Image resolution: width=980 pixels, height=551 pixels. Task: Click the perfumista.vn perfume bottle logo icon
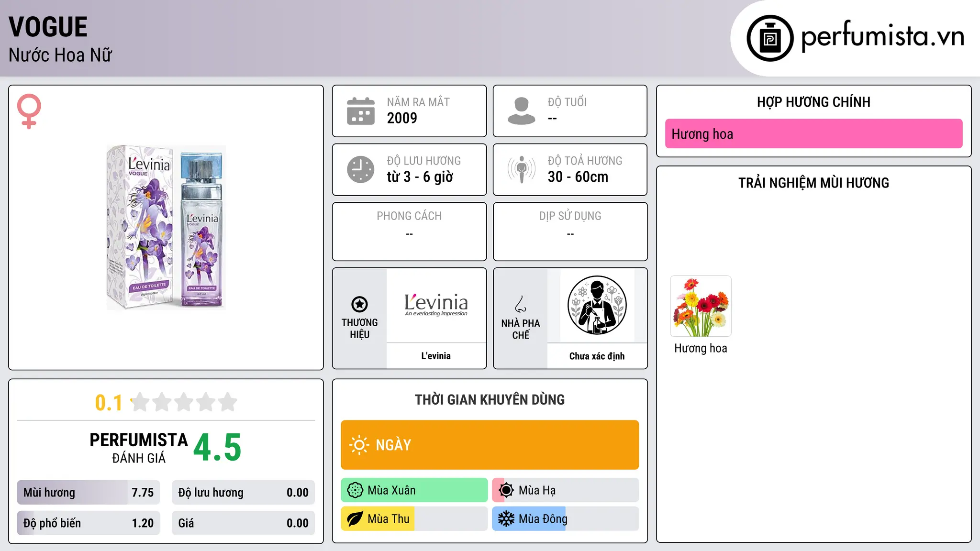(x=770, y=38)
